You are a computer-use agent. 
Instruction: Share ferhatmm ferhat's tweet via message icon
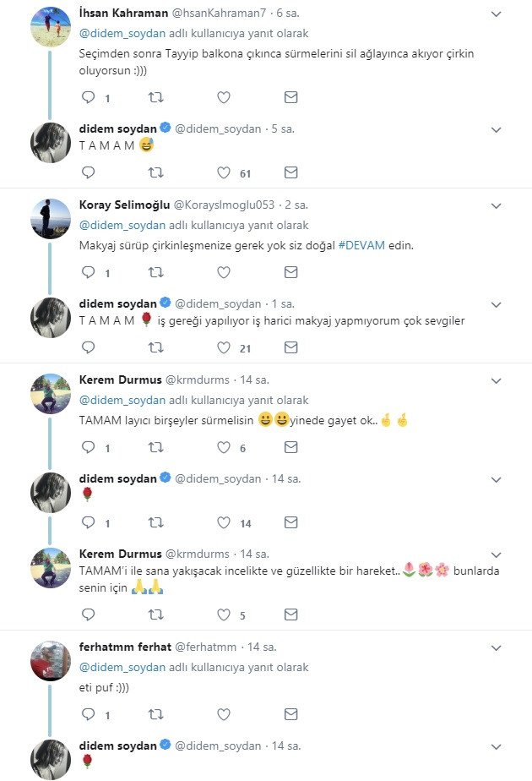click(290, 715)
